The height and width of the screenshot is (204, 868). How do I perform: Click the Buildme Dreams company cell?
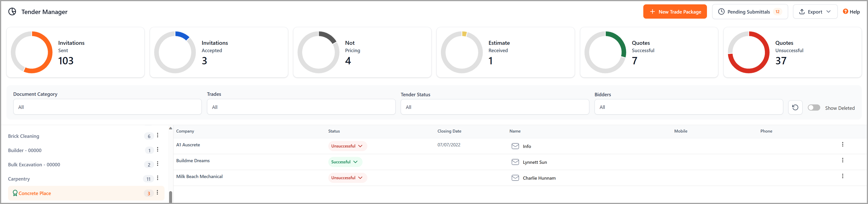(193, 161)
